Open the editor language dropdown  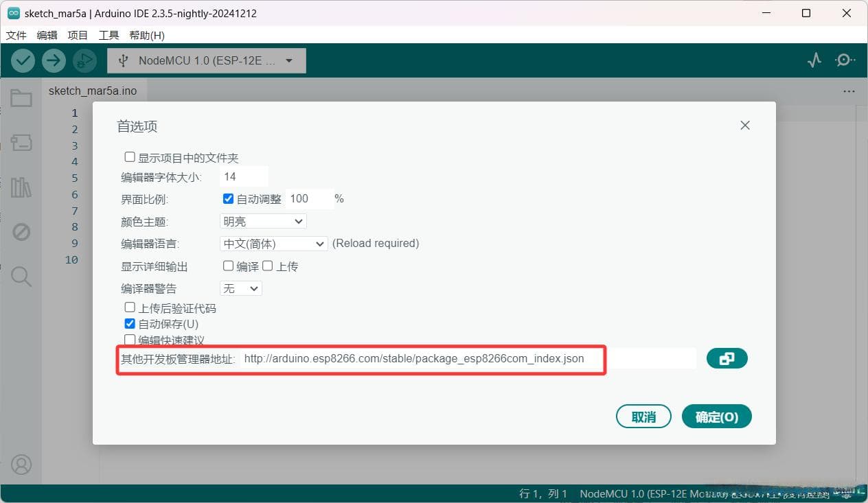[274, 244]
